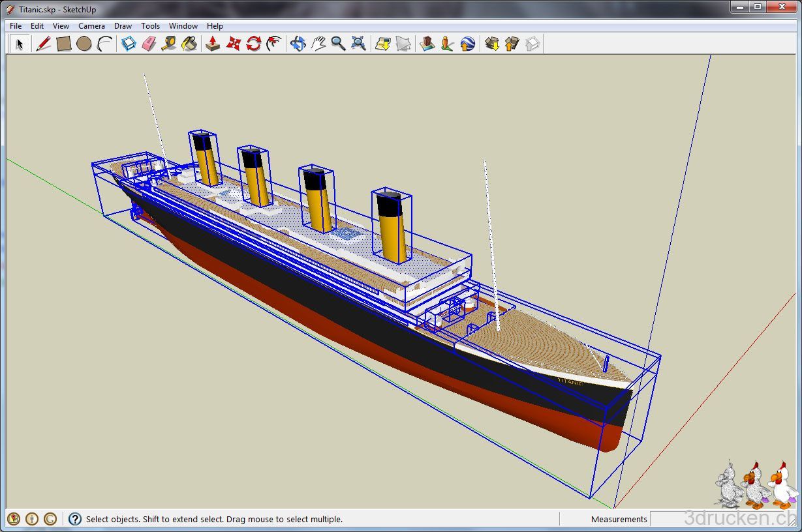
Task: Click the Share Component icon
Action: pos(532,44)
